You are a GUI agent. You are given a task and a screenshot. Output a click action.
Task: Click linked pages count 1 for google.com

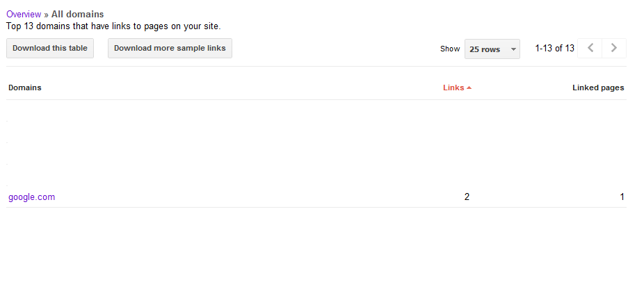click(x=622, y=197)
